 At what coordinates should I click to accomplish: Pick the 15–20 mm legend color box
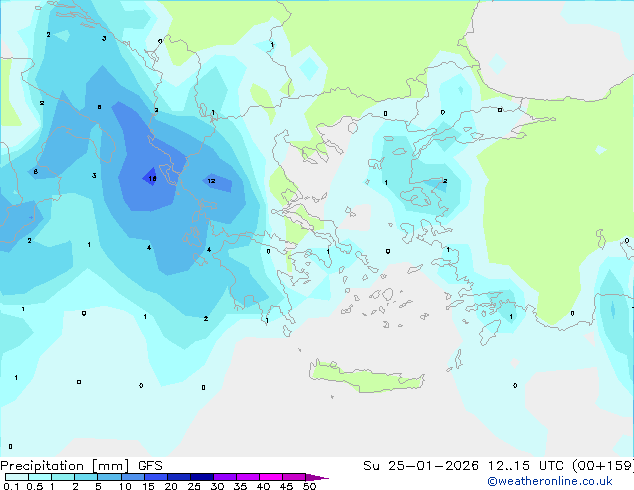tap(156, 477)
